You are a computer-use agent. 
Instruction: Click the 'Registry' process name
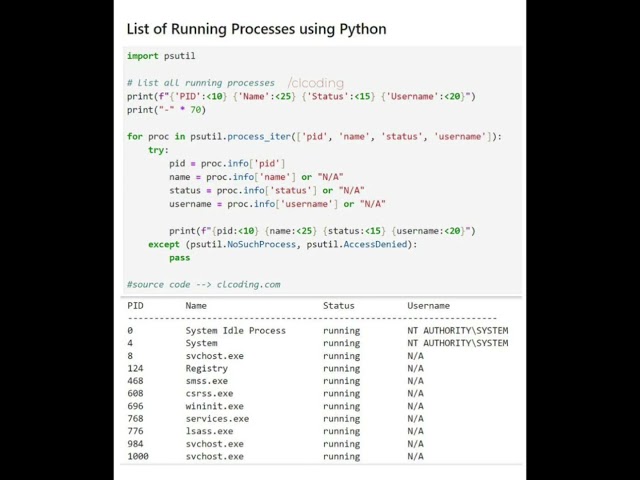pyautogui.click(x=207, y=369)
